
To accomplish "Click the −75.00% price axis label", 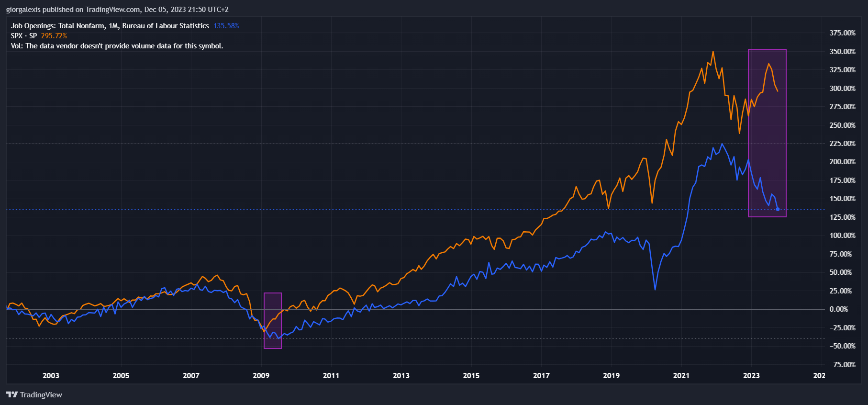I will (842, 365).
